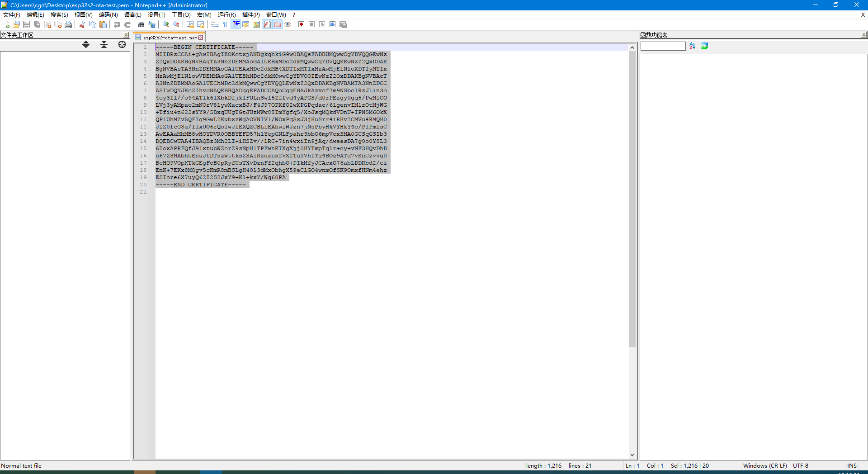Click the Playback macro icon
Image resolution: width=868 pixels, height=474 pixels.
click(322, 24)
